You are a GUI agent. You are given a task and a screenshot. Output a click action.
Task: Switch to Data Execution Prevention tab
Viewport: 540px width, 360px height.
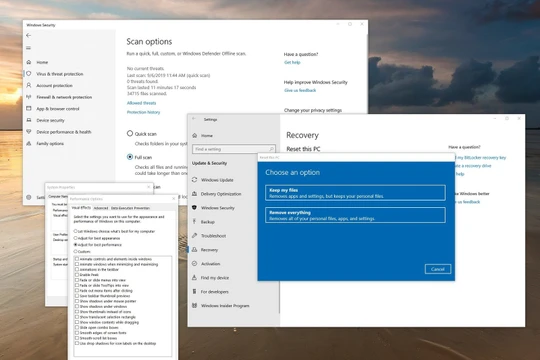130,208
